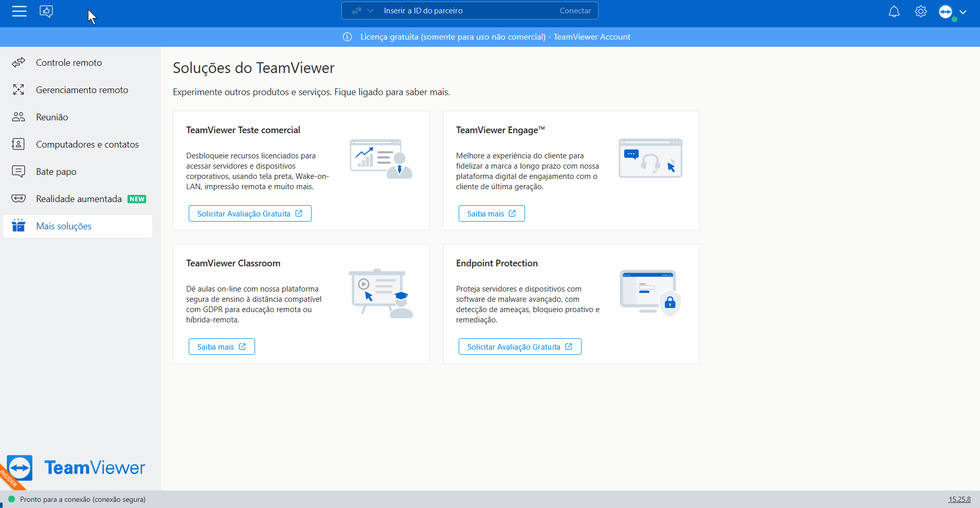Click the Teste comercial illustration
This screenshot has width=980, height=508.
tap(381, 158)
